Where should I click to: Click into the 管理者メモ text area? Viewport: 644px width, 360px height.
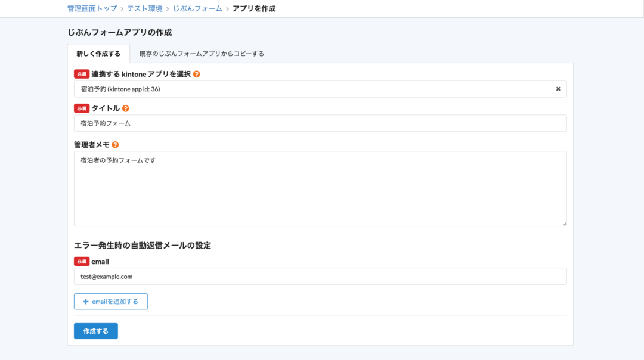coord(320,188)
